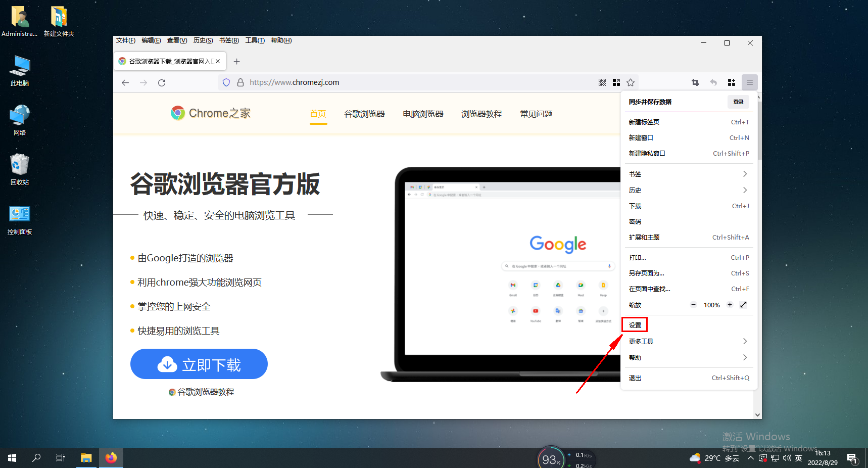868x468 pixels.
Task: Click the extensions grid toolbar icon
Action: [x=732, y=82]
